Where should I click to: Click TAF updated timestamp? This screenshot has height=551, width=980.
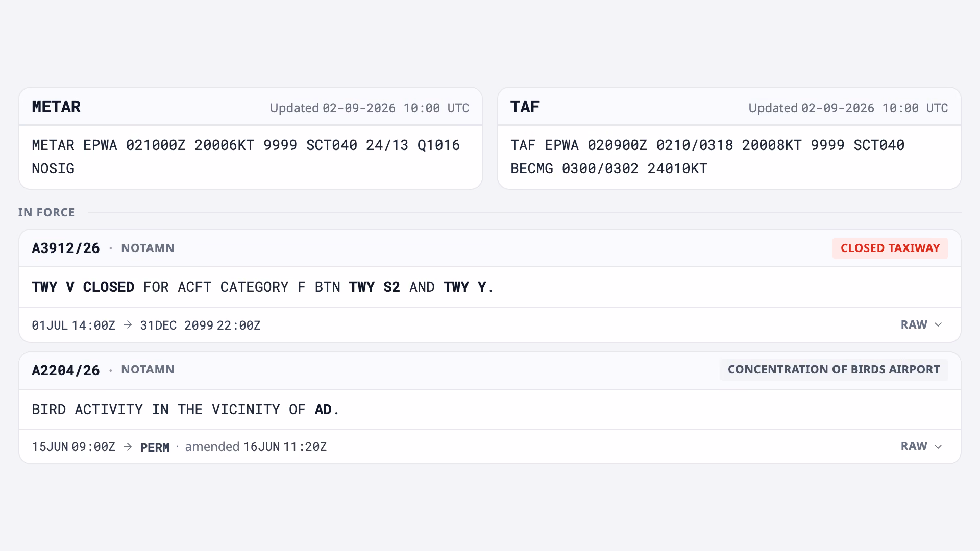848,108
